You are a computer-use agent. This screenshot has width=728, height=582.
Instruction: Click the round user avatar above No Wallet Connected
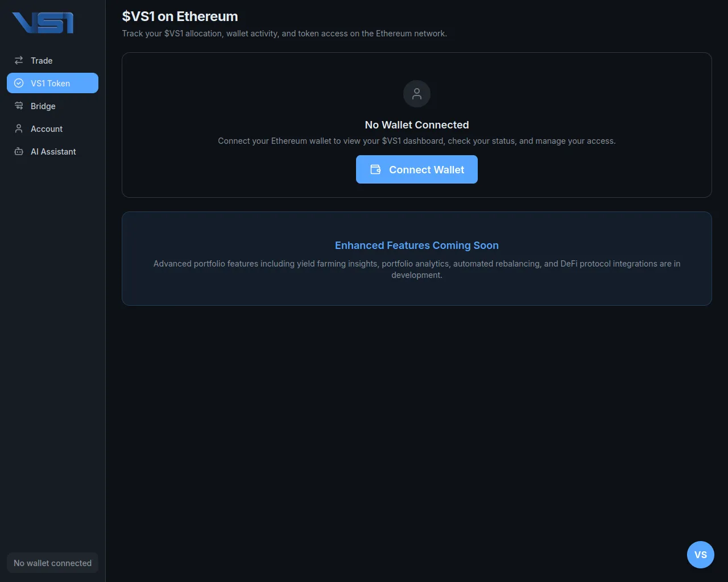(x=416, y=94)
